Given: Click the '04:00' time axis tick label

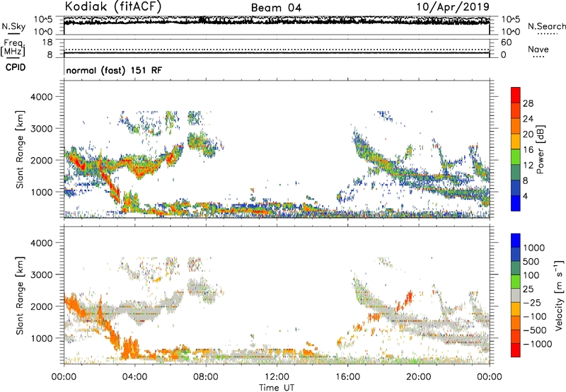Looking at the screenshot, I should 134,377.
